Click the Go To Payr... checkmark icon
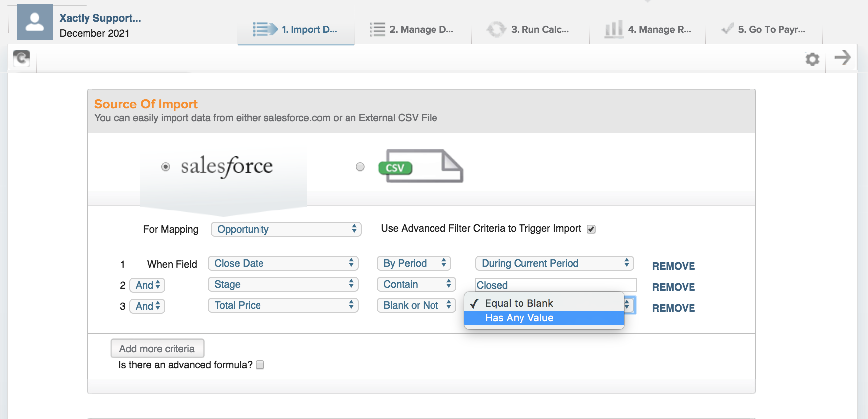868x419 pixels. [727, 29]
